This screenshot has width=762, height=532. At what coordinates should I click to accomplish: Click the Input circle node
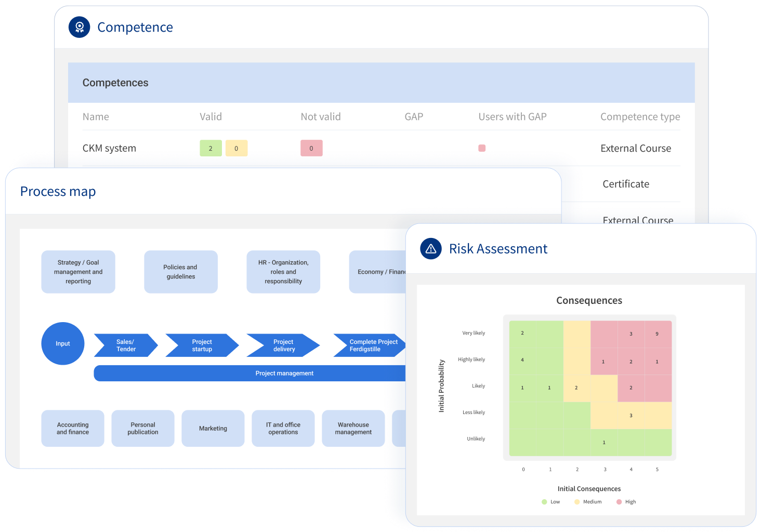point(62,343)
